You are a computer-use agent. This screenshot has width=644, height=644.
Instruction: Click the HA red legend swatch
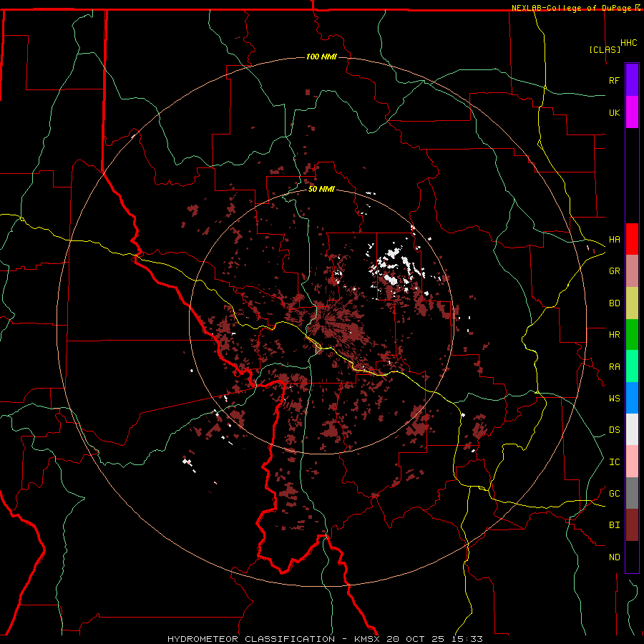click(632, 239)
